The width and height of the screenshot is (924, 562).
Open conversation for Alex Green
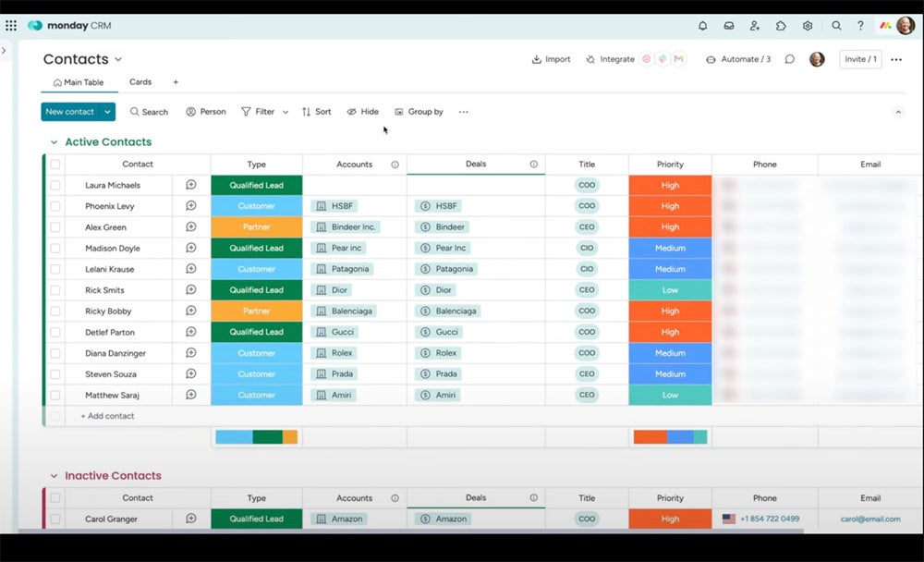click(x=191, y=226)
